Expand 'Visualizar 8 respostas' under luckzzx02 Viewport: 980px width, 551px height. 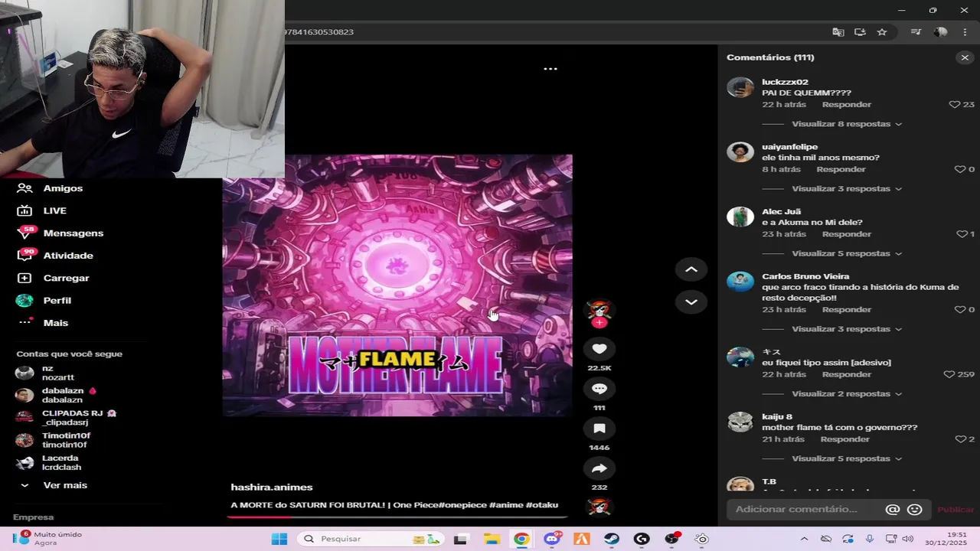coord(847,124)
